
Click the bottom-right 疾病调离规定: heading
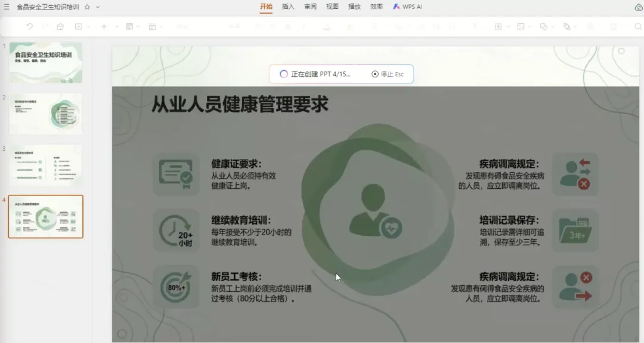[509, 276]
